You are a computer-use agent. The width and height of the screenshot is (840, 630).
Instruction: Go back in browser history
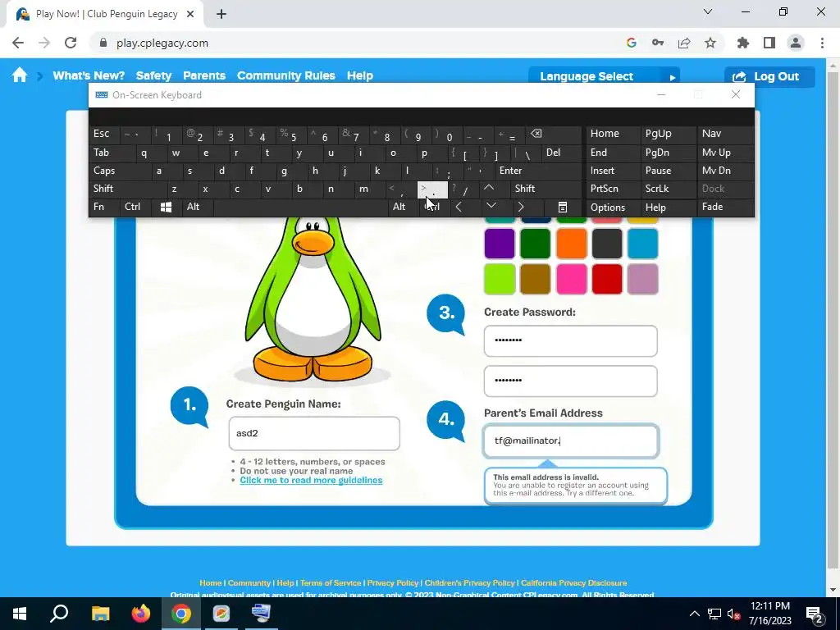18,43
